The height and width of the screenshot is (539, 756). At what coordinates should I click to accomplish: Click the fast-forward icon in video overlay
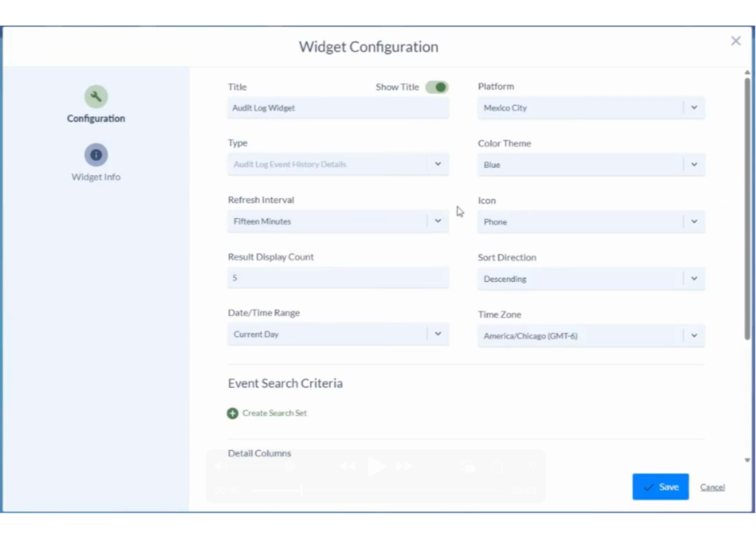click(x=404, y=466)
